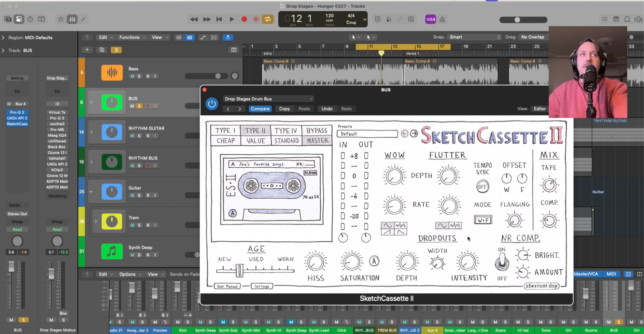Image resolution: width=644 pixels, height=334 pixels.
Task: Click the yellow Trem track icon
Action: pos(112,221)
